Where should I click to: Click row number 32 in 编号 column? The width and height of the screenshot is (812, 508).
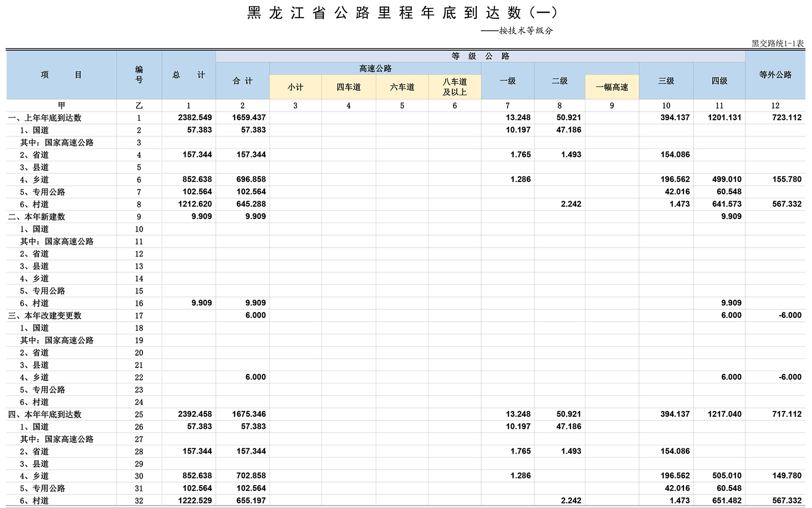click(139, 501)
